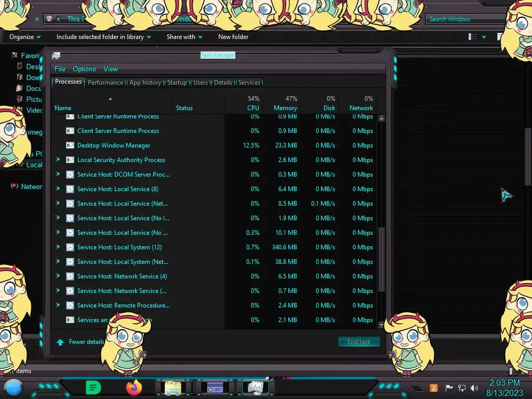Expand the Local Security Authority Process row
The width and height of the screenshot is (532, 399).
click(x=58, y=159)
